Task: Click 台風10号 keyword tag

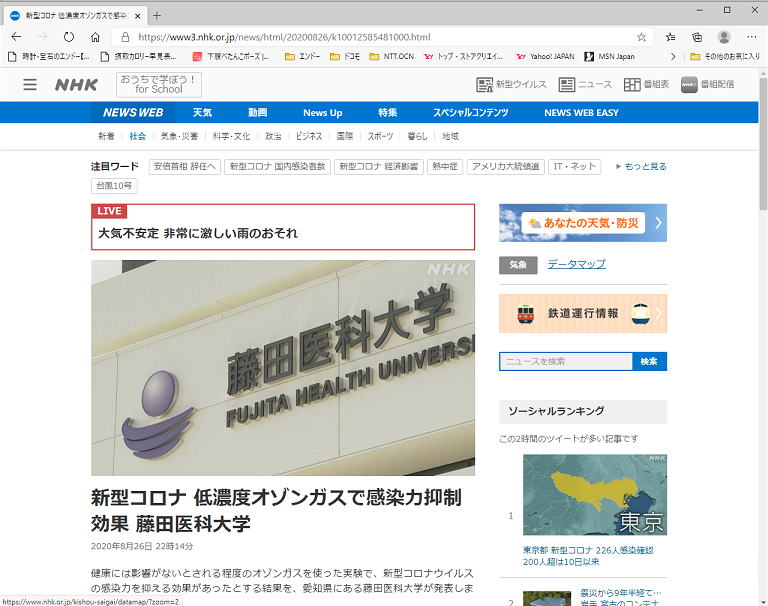Action: pyautogui.click(x=114, y=186)
